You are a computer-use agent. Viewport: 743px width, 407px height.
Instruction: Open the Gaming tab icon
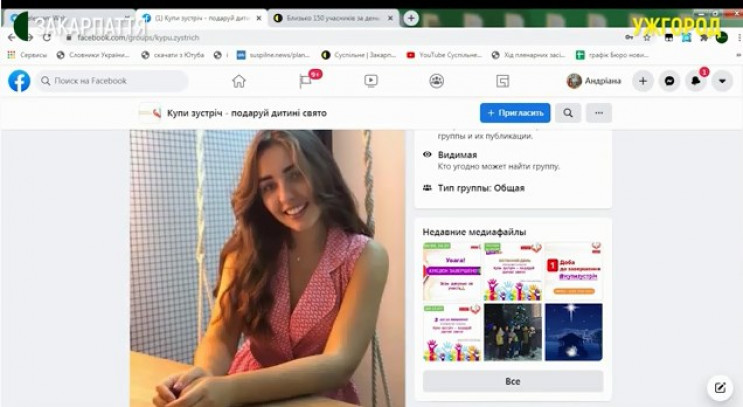tap(503, 81)
